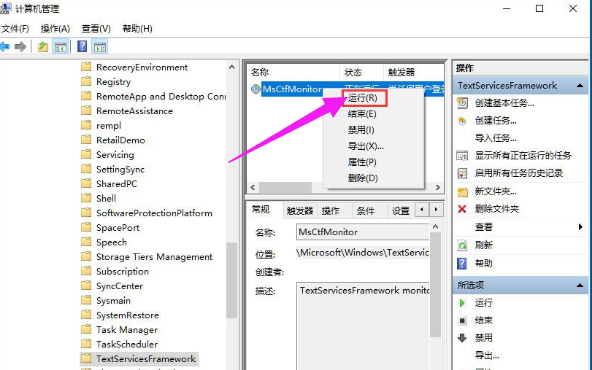This screenshot has height=370, width=592.
Task: Click the 显示所有正在运行的任务 icon
Action: [x=462, y=155]
